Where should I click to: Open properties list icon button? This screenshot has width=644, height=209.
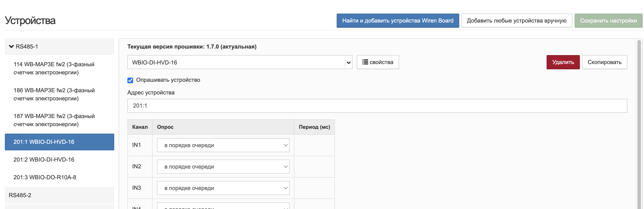(378, 62)
